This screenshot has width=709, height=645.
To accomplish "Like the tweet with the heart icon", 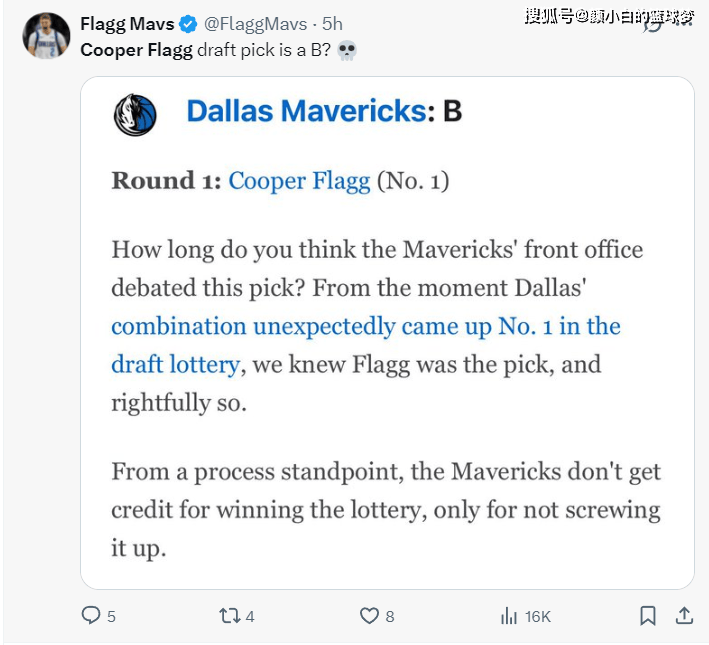I will [369, 615].
